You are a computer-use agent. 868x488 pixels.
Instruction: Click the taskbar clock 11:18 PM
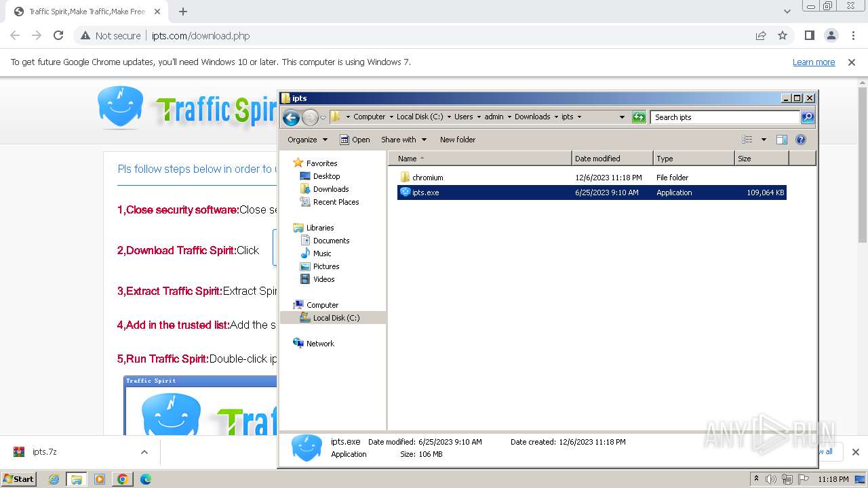tap(833, 479)
